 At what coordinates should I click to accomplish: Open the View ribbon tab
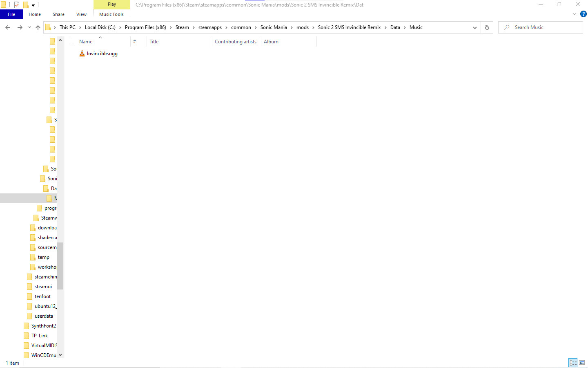(81, 14)
